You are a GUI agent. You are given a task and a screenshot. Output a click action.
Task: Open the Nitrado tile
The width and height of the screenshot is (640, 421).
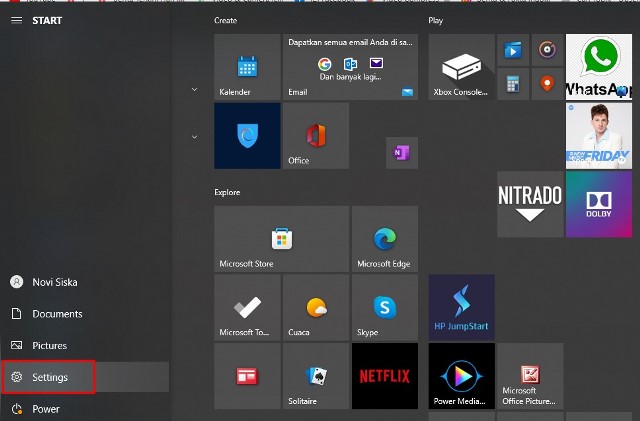coord(530,204)
